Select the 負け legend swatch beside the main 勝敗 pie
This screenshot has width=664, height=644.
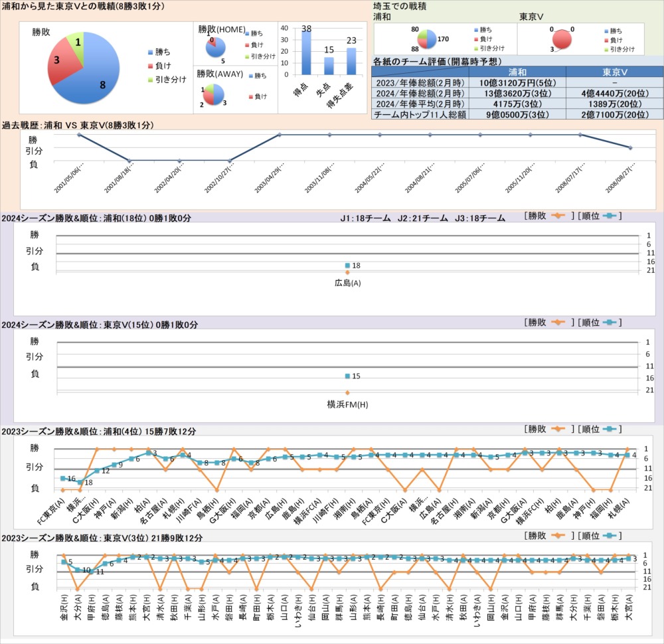click(150, 66)
